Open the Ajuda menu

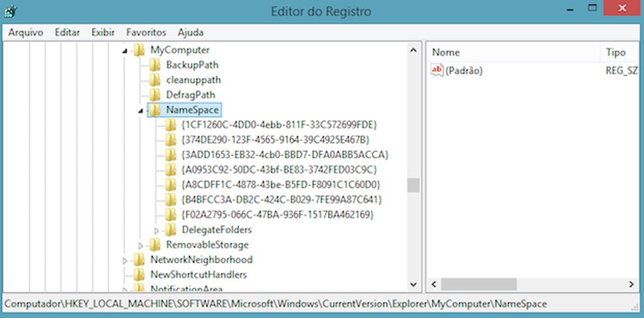pos(190,33)
